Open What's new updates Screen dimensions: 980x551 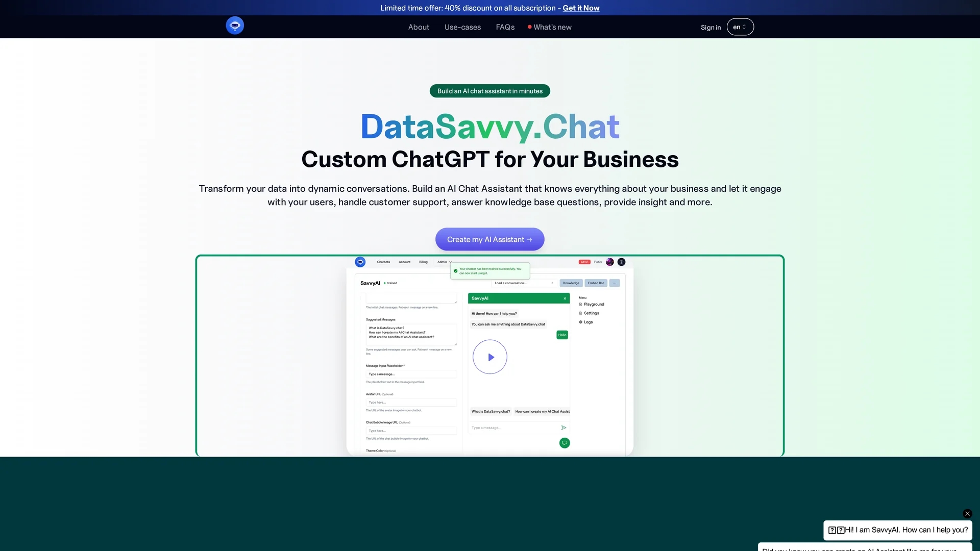(x=550, y=27)
